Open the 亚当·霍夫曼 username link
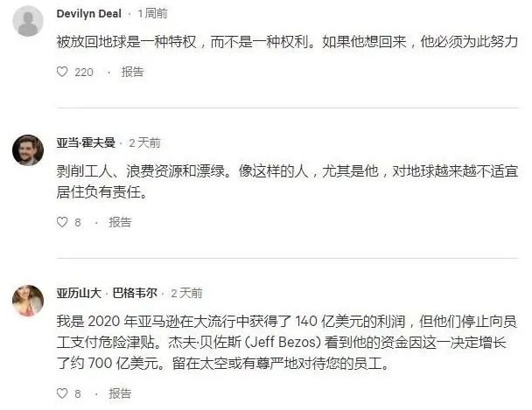 86,143
